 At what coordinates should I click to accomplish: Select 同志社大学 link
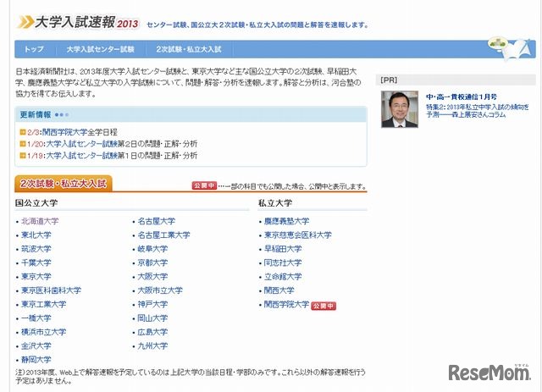click(283, 262)
